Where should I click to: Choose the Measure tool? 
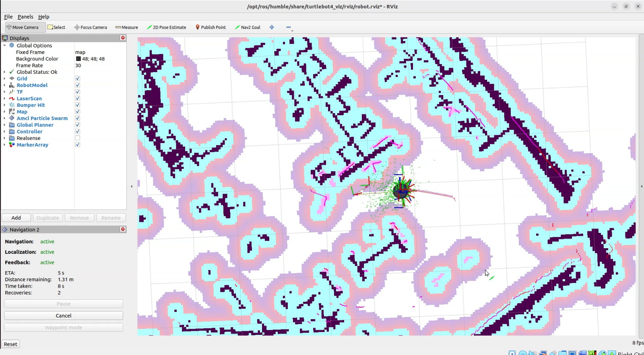pos(126,27)
